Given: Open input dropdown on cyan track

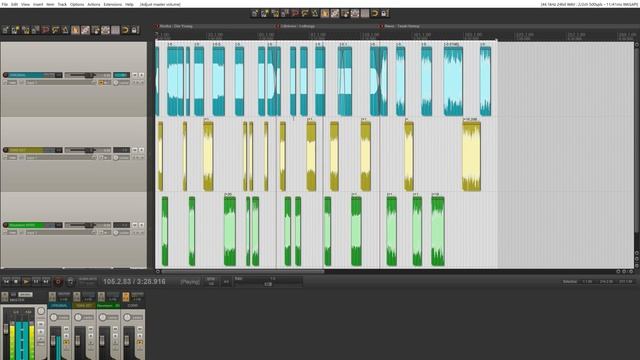Looking at the screenshot, I should coord(60,82).
